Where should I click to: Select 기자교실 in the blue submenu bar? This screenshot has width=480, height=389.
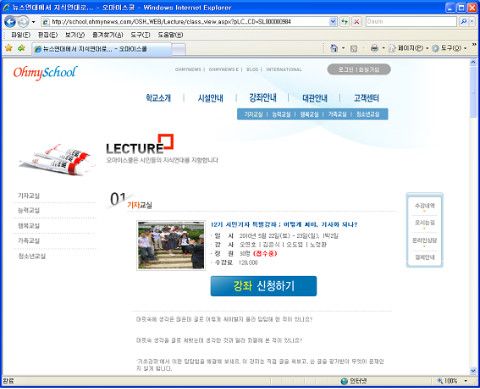(253, 114)
